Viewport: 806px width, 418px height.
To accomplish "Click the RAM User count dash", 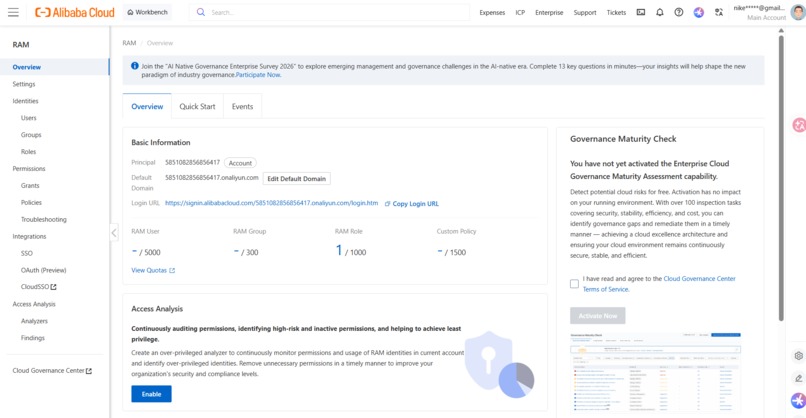I will [135, 251].
